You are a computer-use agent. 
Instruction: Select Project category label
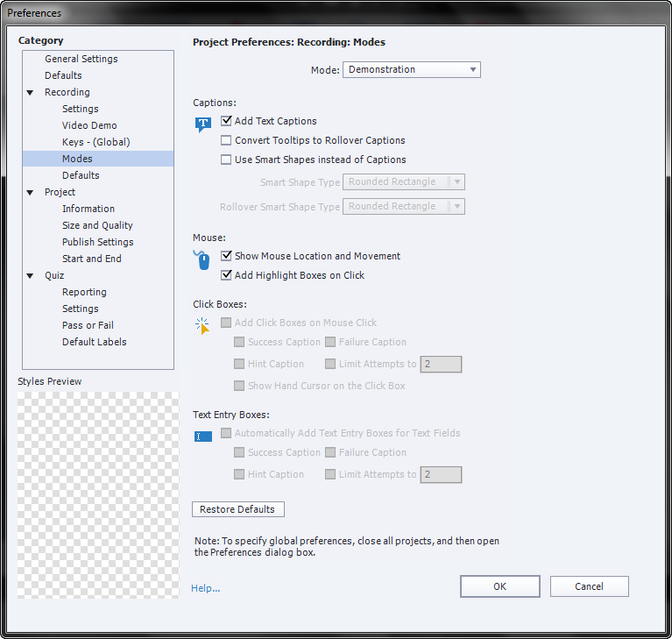60,192
